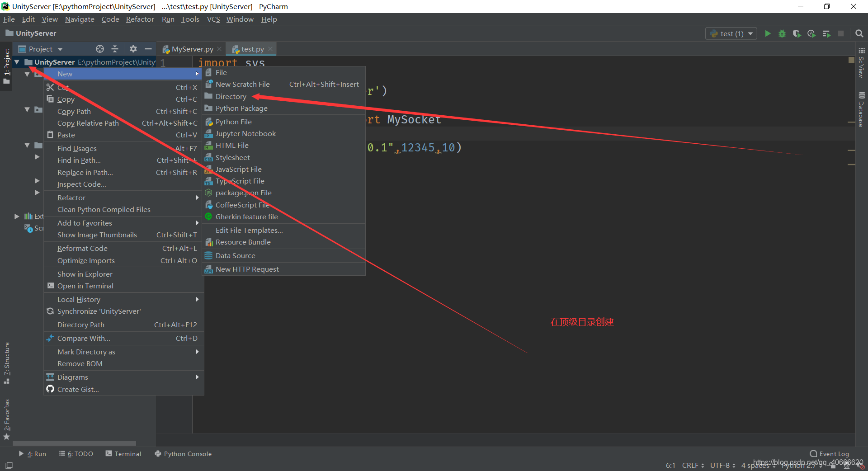This screenshot has height=471, width=868.
Task: Open the Python Console tool window
Action: [x=183, y=454]
